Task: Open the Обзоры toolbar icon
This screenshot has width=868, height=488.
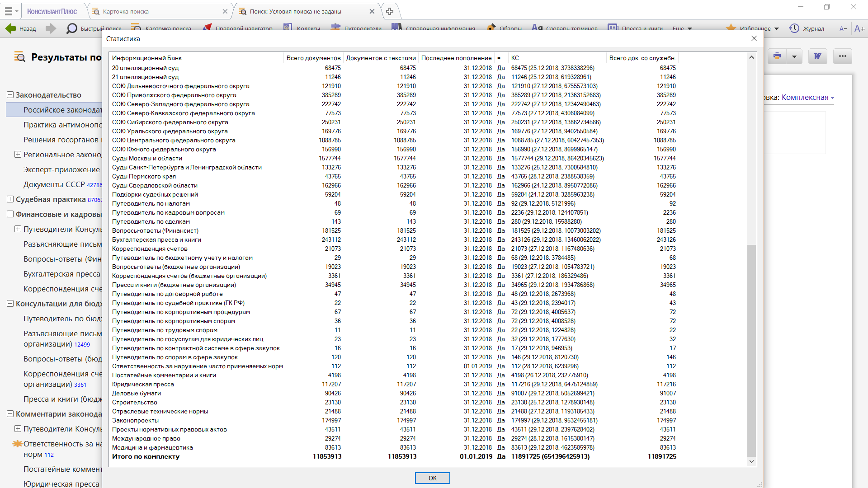Action: point(491,28)
